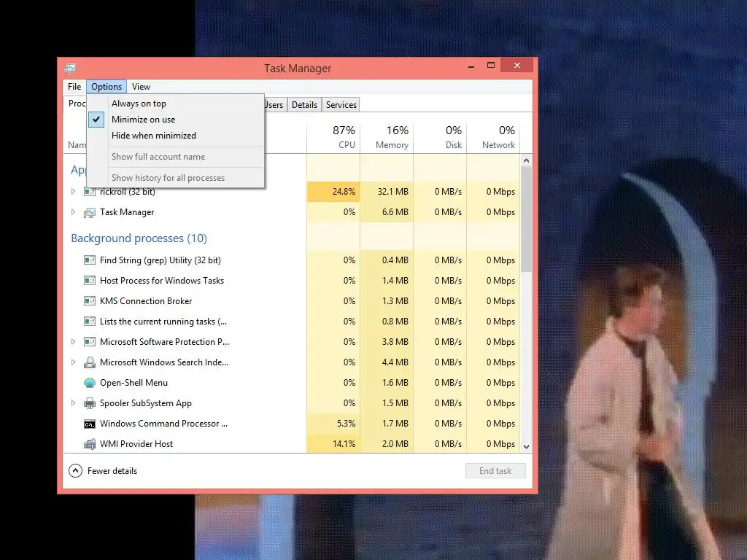Expand the Task Manager process row
This screenshot has width=747, height=560.
pyautogui.click(x=74, y=212)
